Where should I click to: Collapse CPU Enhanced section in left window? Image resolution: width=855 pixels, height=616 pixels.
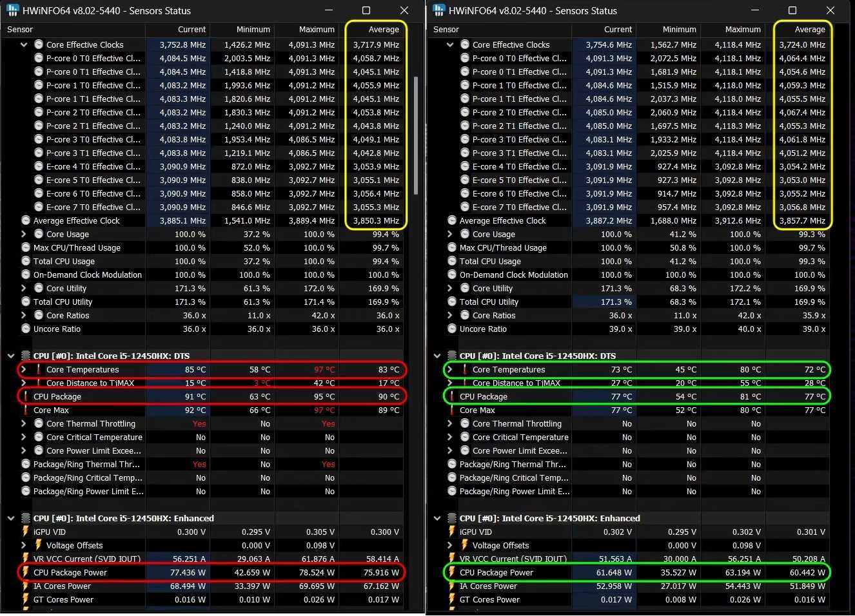[11, 518]
